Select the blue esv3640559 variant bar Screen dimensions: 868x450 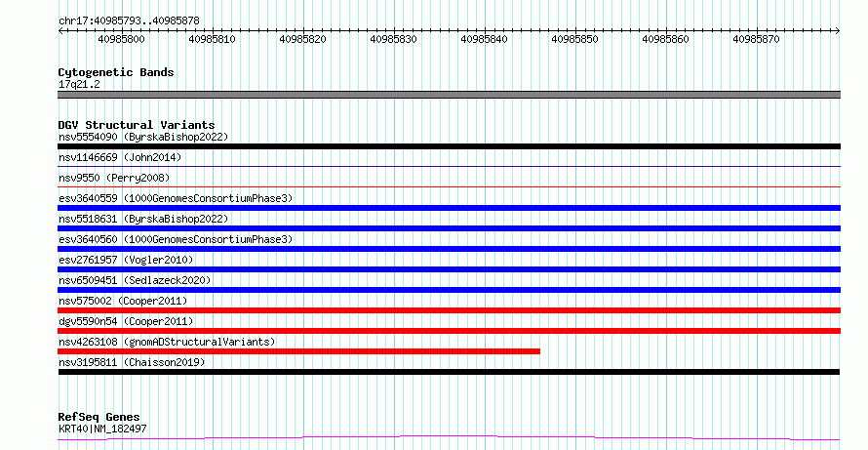point(449,208)
